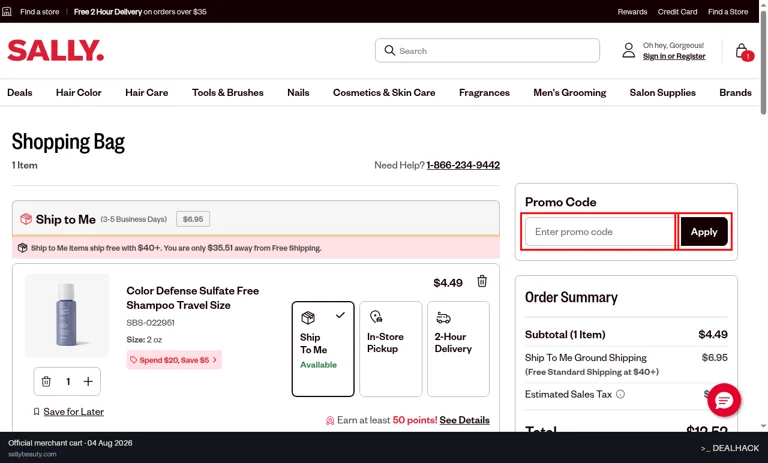Screen dimensions: 768x463
Task: Open the Fragrances menu
Action: (484, 93)
